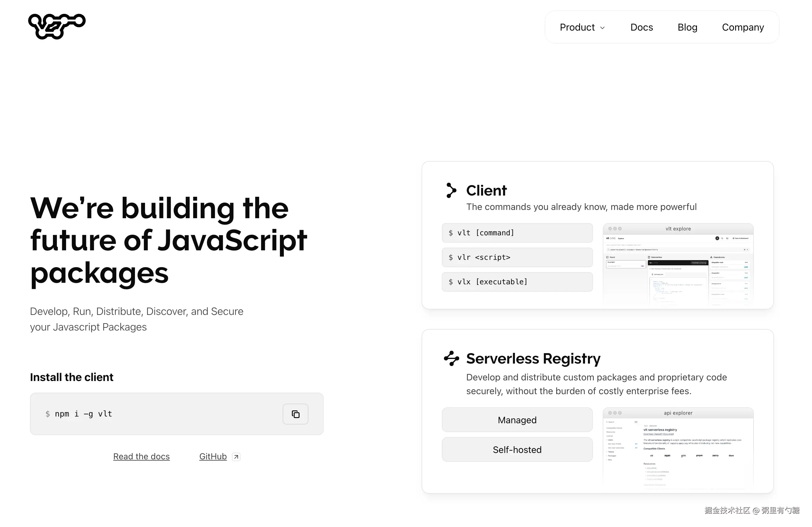Select the vlt [command] option
Viewport: 812px width, 527px height.
point(517,233)
